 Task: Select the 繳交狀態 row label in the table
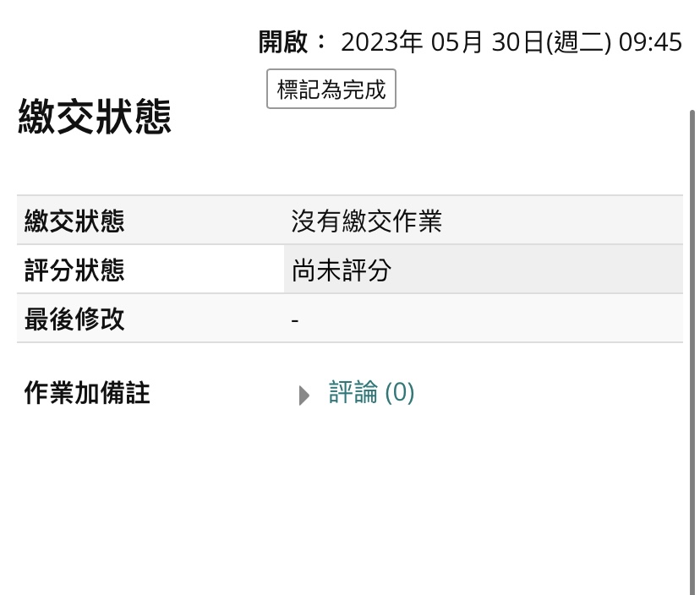click(x=74, y=221)
